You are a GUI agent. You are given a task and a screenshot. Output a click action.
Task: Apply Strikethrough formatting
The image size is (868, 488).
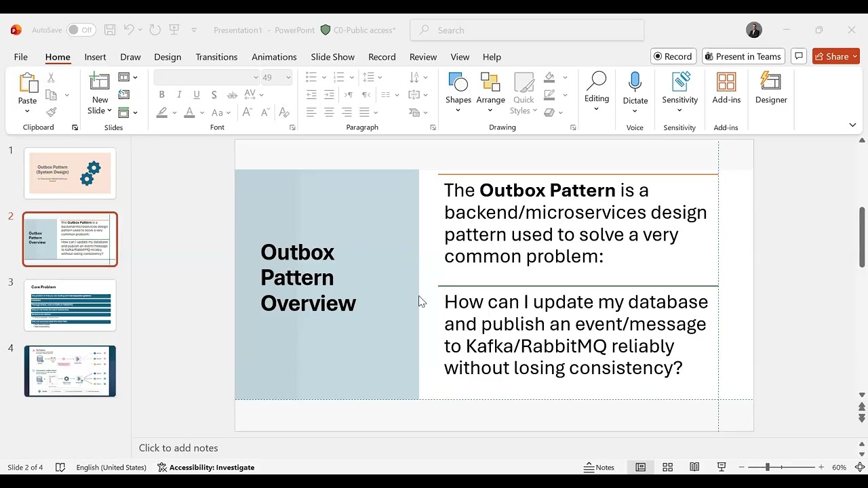pos(232,95)
